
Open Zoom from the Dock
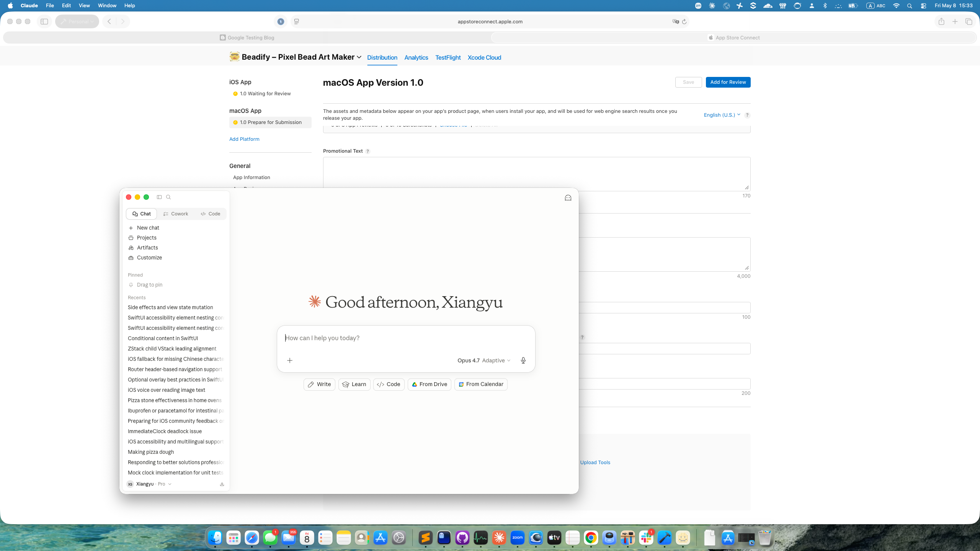pos(518,538)
